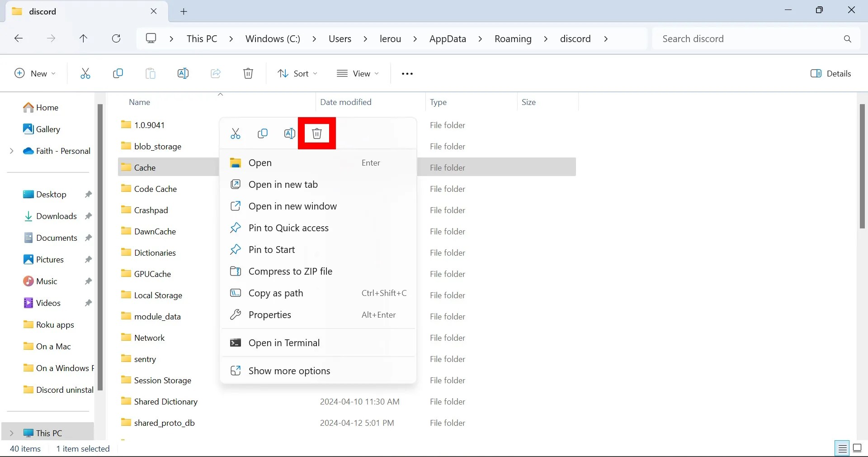Select Open in new tab from the context menu
Viewport: 868px width, 457px height.
pyautogui.click(x=283, y=185)
